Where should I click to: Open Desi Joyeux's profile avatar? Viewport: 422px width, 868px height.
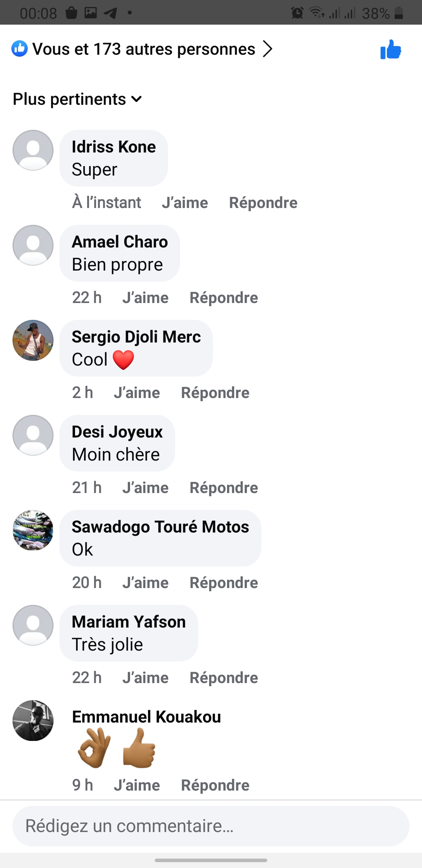33,435
